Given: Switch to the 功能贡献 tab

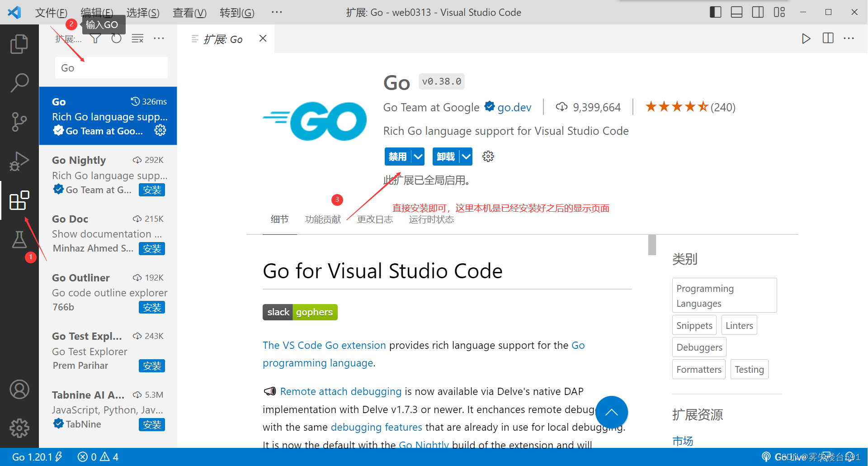Looking at the screenshot, I should [322, 219].
